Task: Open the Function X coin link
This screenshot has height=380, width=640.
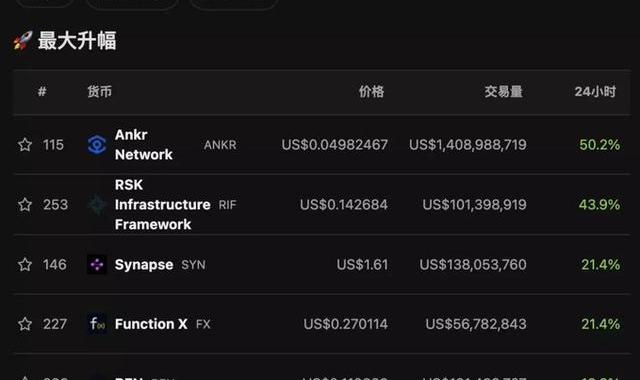Action: [x=151, y=324]
